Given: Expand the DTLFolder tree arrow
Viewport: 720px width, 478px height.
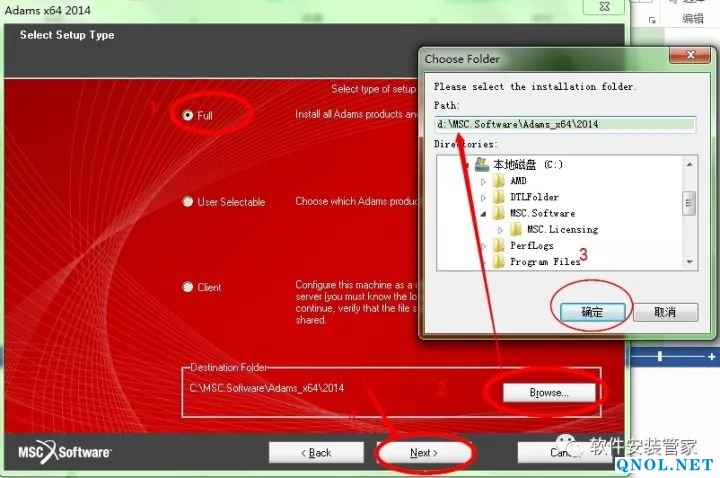Looking at the screenshot, I should coord(484,197).
